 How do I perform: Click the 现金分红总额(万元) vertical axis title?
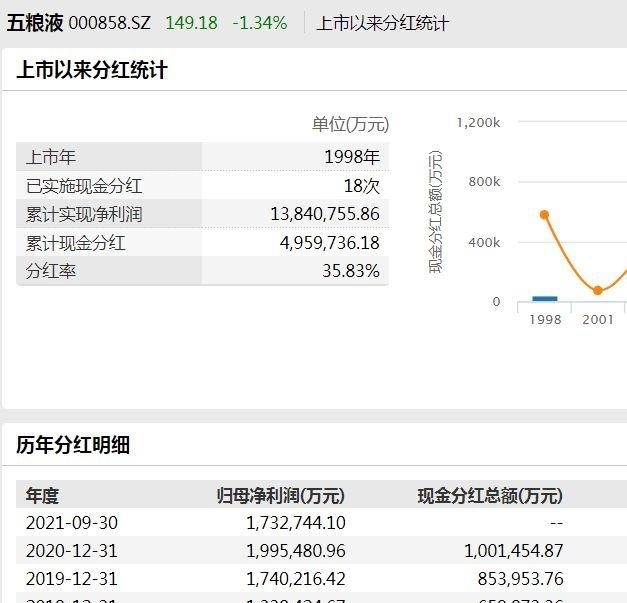click(435, 212)
